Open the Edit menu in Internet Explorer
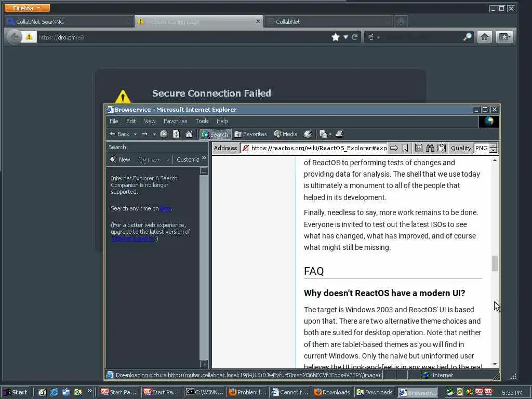This screenshot has height=399, width=532. [130, 121]
